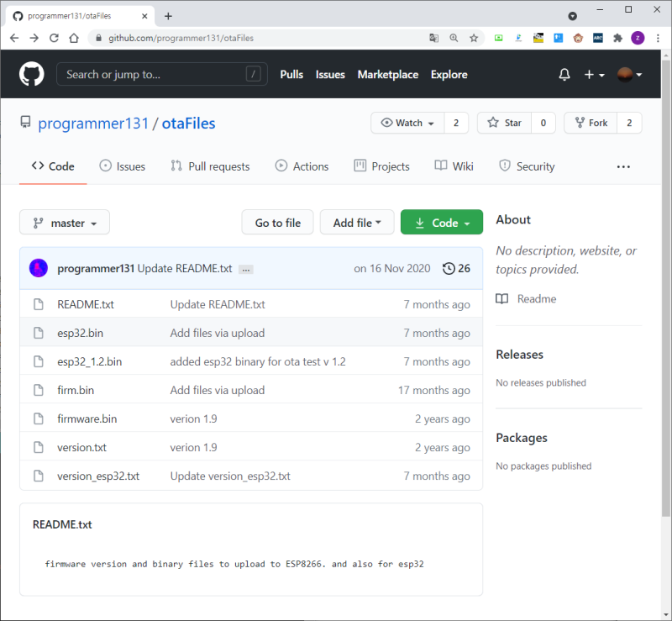
Task: Click the repository icon beside programmer131
Action: click(x=25, y=122)
